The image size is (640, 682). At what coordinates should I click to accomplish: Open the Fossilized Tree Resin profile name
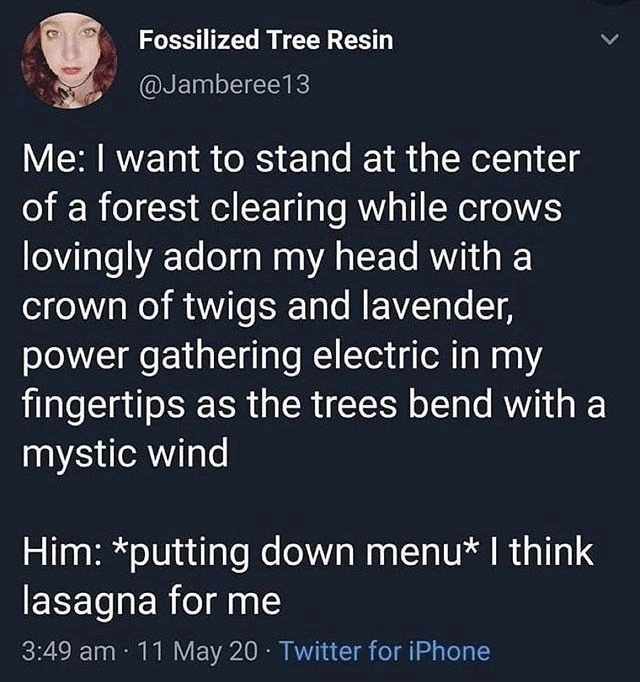click(265, 41)
